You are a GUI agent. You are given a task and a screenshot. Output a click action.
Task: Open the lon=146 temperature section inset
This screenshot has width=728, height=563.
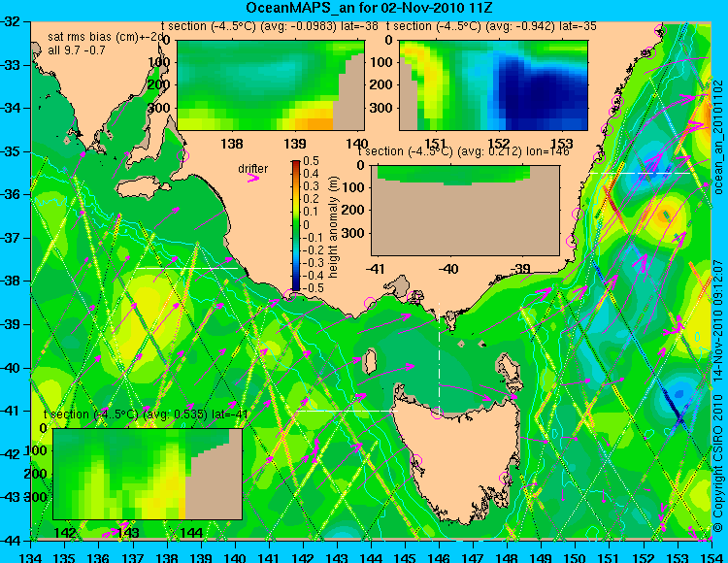click(465, 211)
